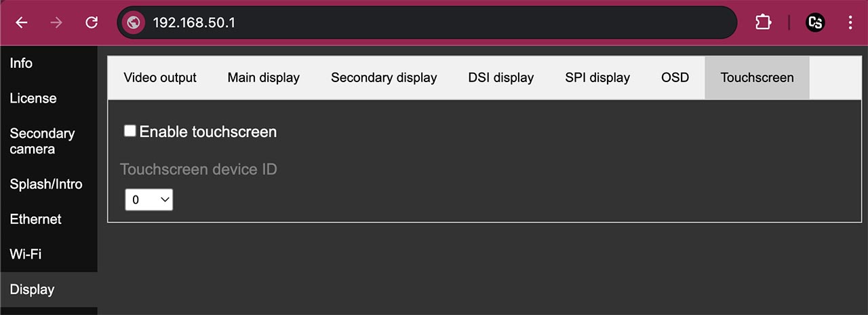Image resolution: width=868 pixels, height=315 pixels.
Task: Select the DSI display tab
Action: click(501, 78)
